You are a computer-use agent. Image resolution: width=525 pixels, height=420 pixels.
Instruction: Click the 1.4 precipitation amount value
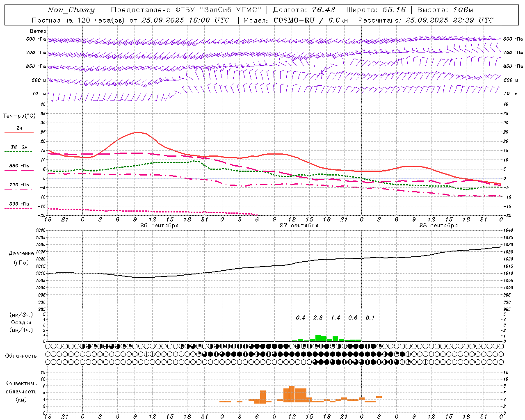[336, 317]
